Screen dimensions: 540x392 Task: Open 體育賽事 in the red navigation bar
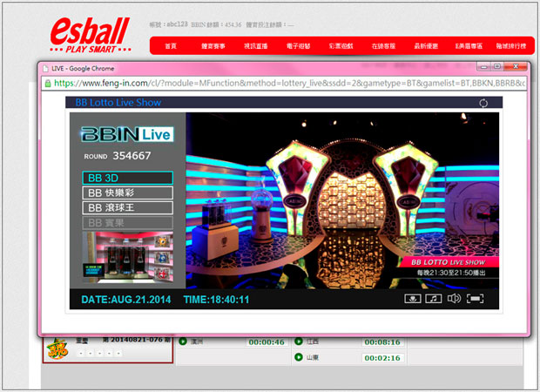coord(213,46)
